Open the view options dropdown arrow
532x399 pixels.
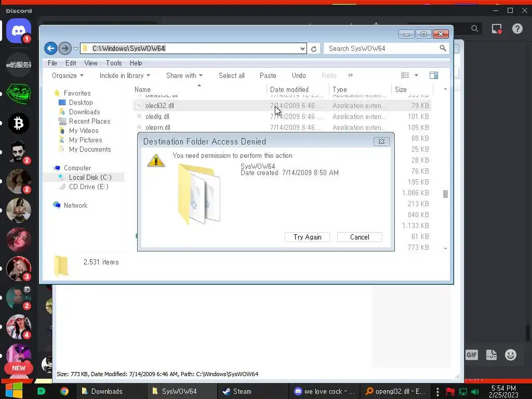[416, 75]
